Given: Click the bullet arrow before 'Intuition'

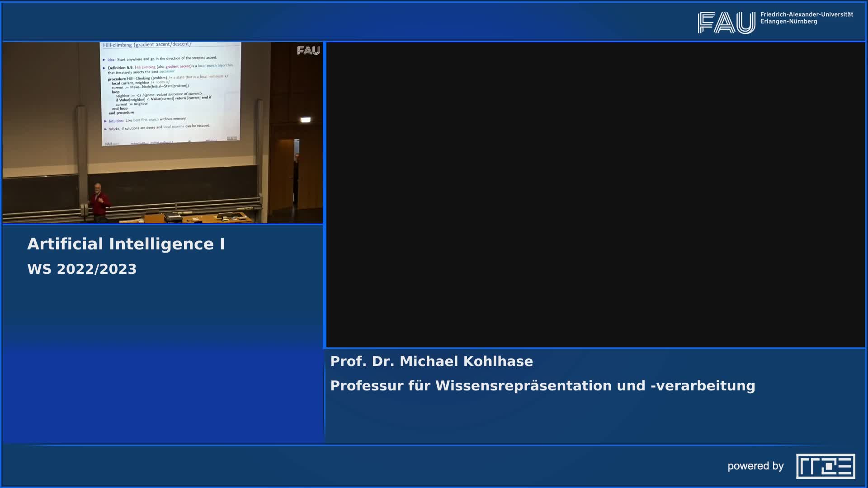Looking at the screenshot, I should [105, 121].
